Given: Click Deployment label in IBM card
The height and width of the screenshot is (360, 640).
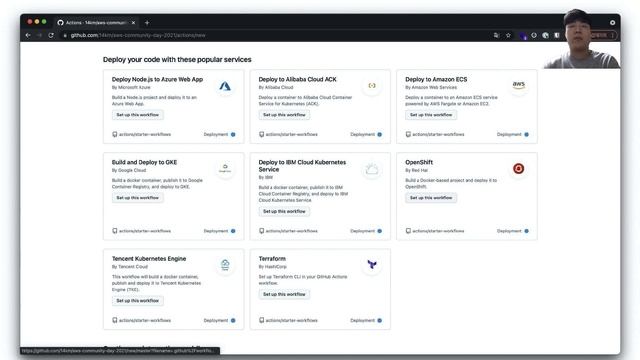Looking at the screenshot, I should point(362,231).
